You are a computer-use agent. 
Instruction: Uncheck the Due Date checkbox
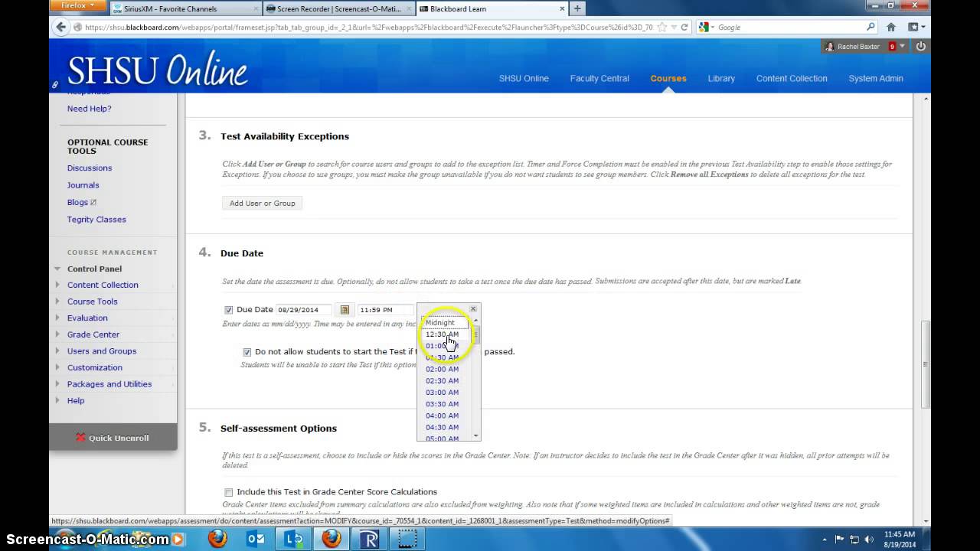(228, 310)
